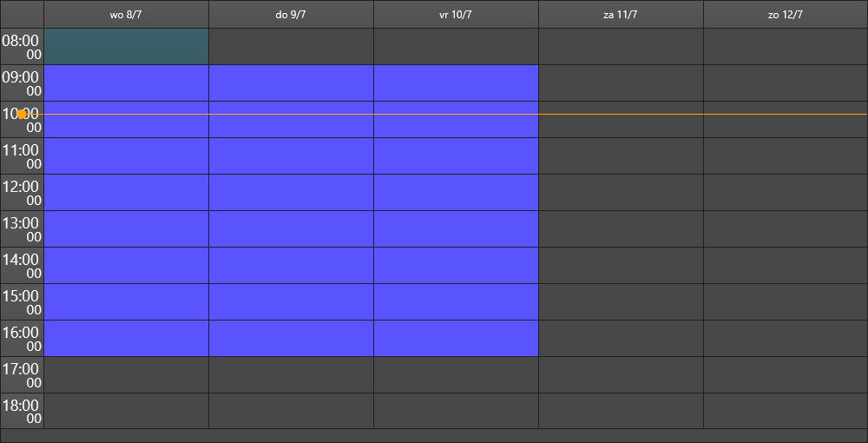Select the vr 10/7 day header

457,15
